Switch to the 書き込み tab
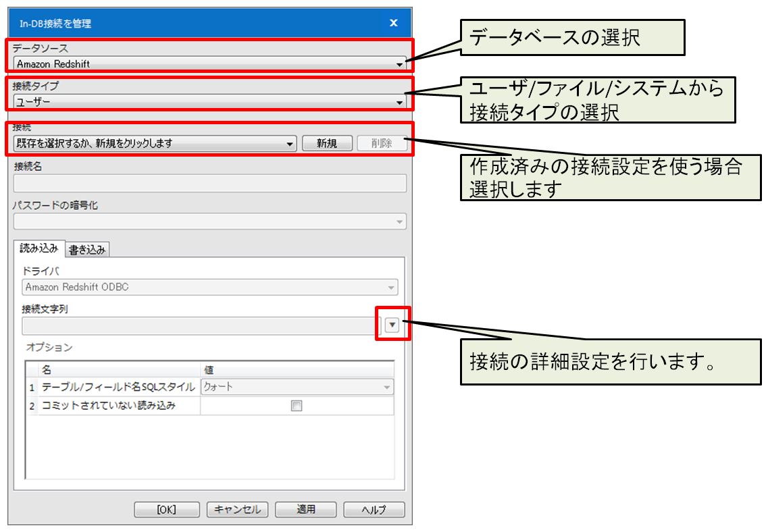Screen dimensions: 766x532 pyautogui.click(x=87, y=250)
